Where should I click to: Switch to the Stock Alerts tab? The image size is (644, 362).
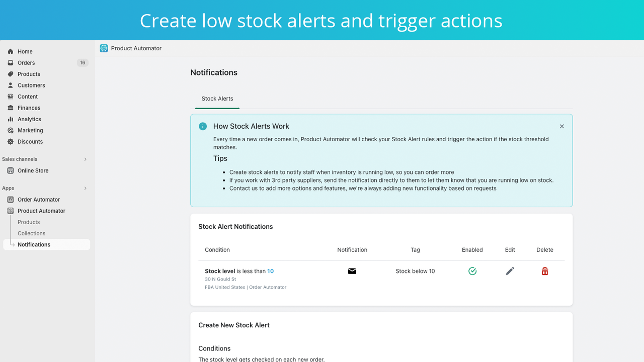pos(217,99)
